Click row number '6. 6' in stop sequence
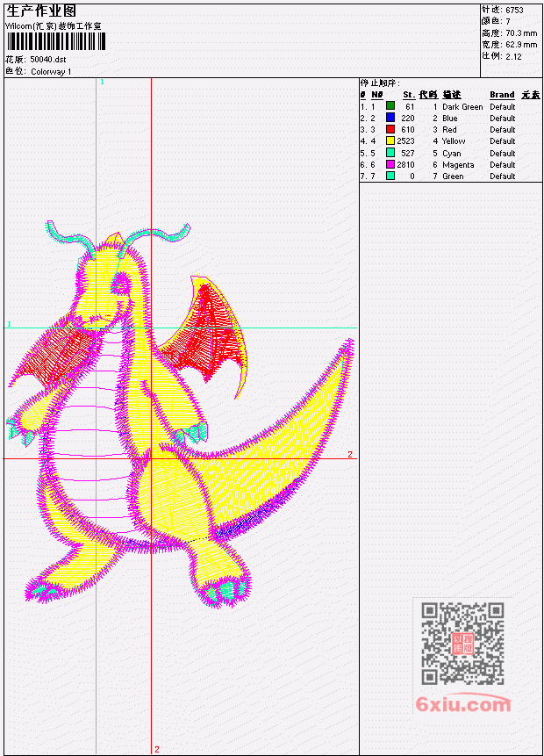This screenshot has height=756, width=544. (x=368, y=165)
